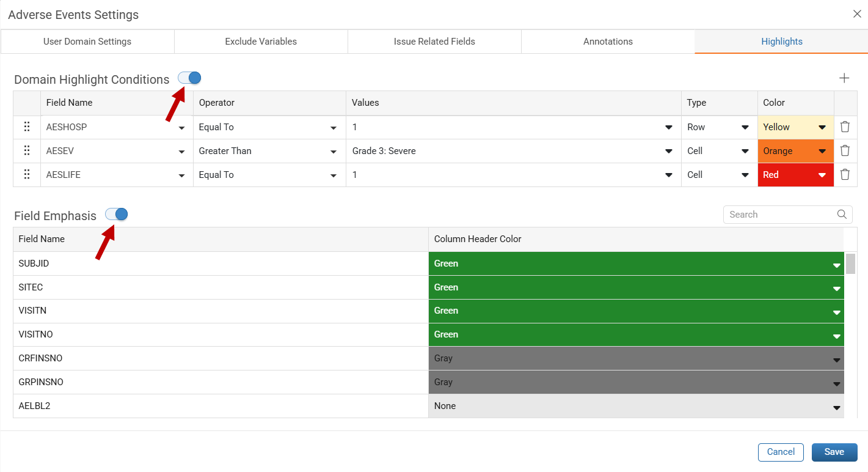Change SITEC column header Green color
868x472 pixels.
pos(636,287)
